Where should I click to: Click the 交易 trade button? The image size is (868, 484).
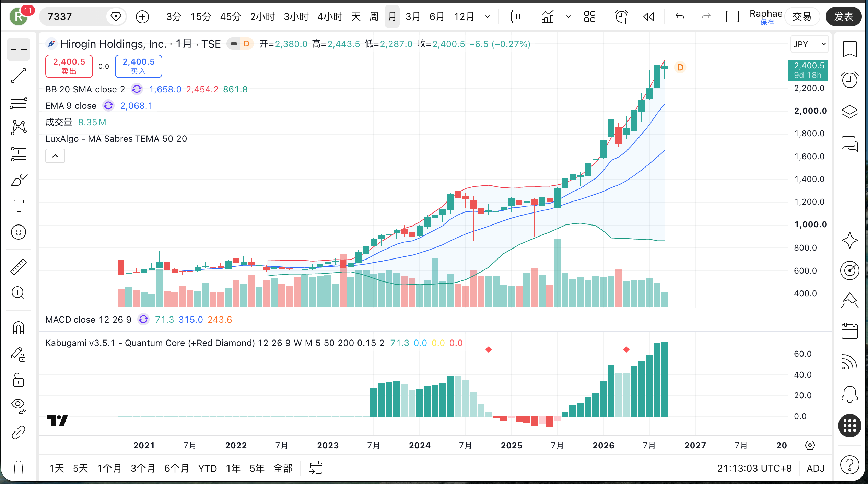802,16
